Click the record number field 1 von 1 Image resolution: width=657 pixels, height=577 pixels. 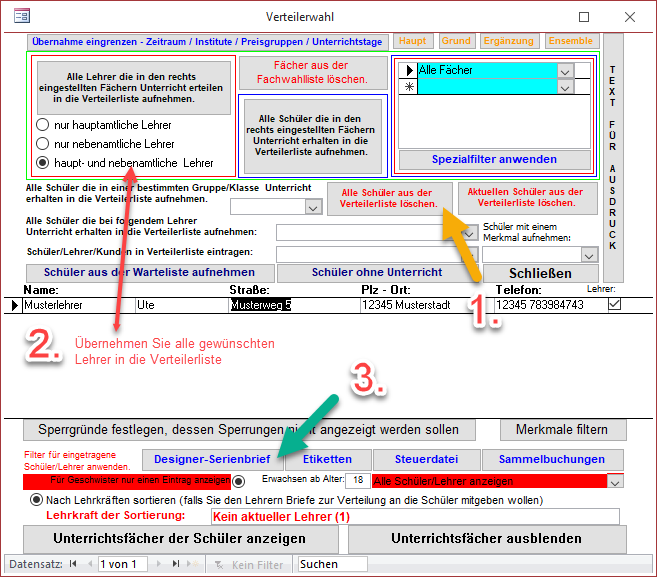(x=123, y=564)
